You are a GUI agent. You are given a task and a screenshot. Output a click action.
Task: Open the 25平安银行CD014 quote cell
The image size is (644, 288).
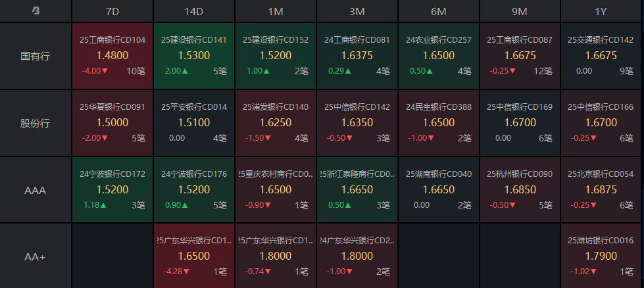pos(193,123)
